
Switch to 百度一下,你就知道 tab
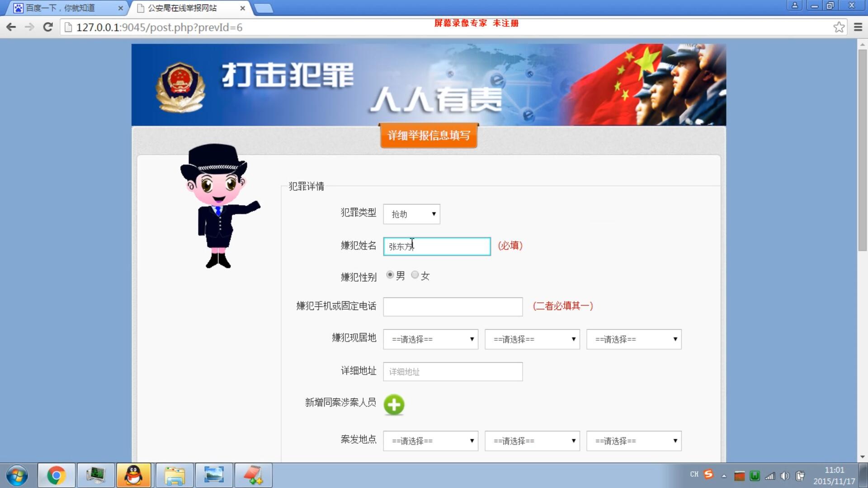click(x=67, y=8)
